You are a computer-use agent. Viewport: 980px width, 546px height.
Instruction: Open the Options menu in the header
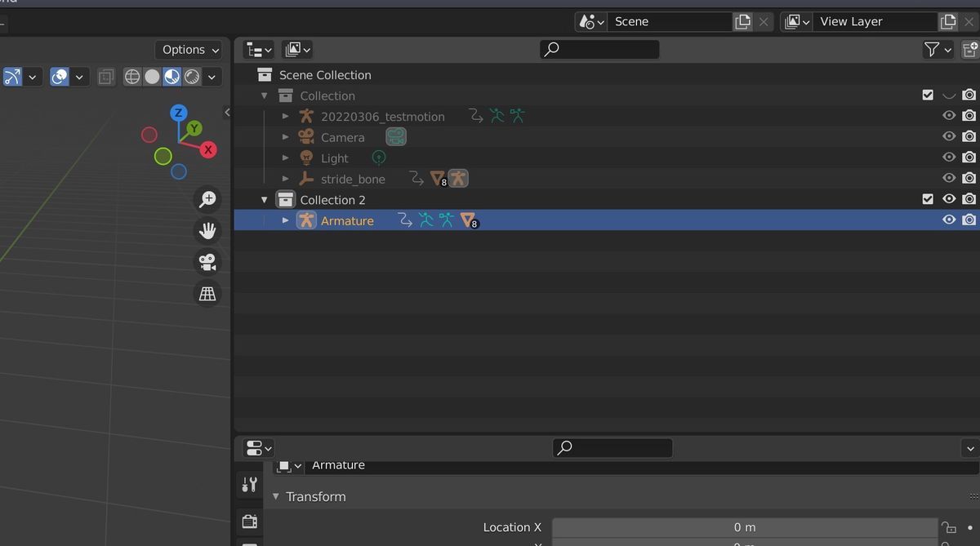pyautogui.click(x=189, y=49)
